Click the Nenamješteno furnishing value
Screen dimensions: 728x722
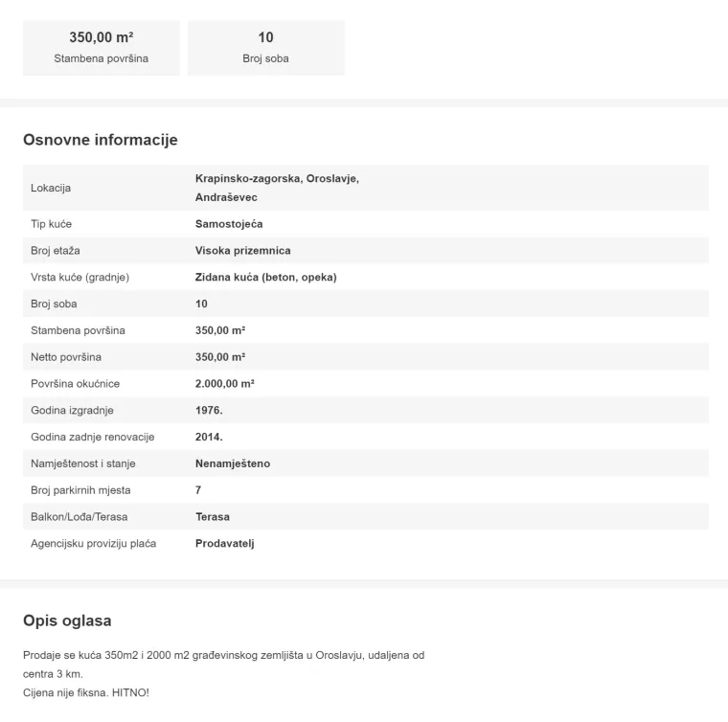click(x=233, y=463)
